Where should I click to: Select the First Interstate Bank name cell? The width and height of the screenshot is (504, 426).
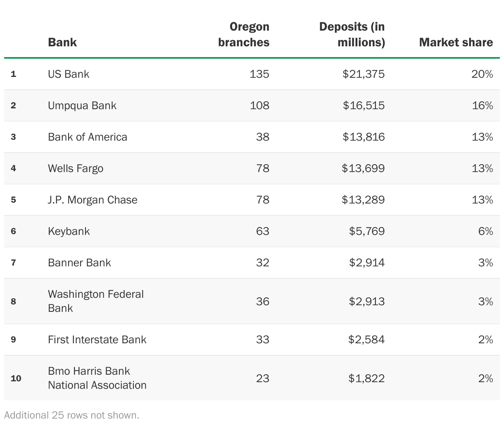point(97,340)
